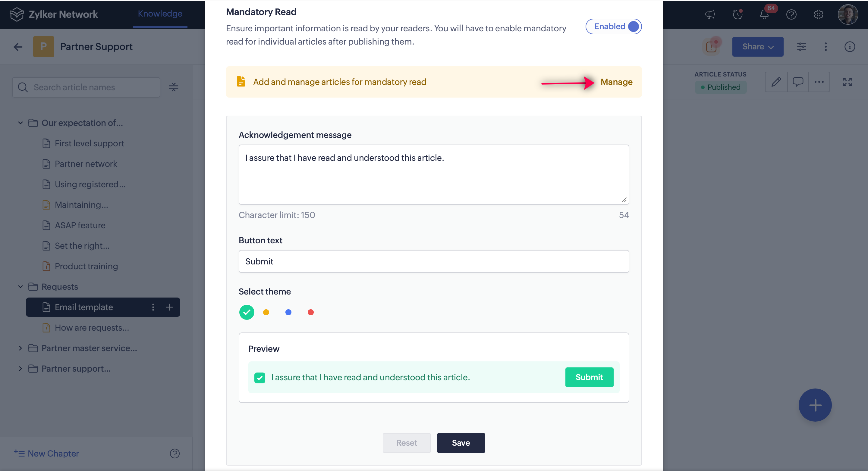Expand the Partner master service chapter

(x=20, y=348)
